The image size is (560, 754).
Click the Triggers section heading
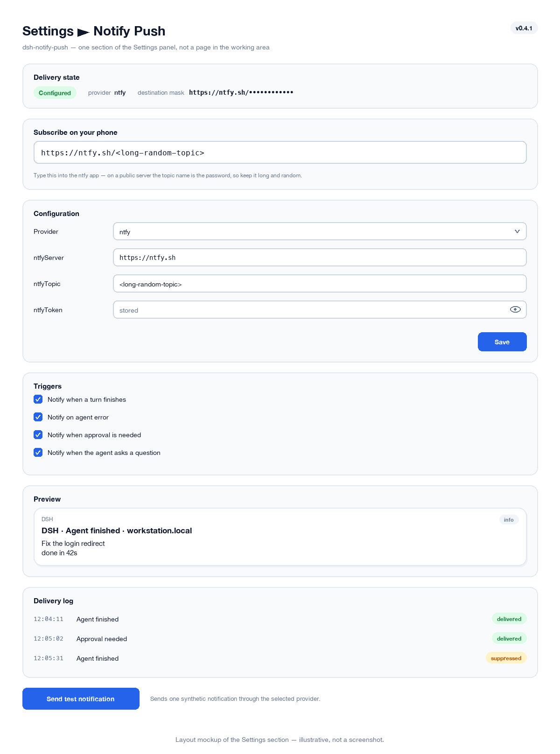click(48, 386)
